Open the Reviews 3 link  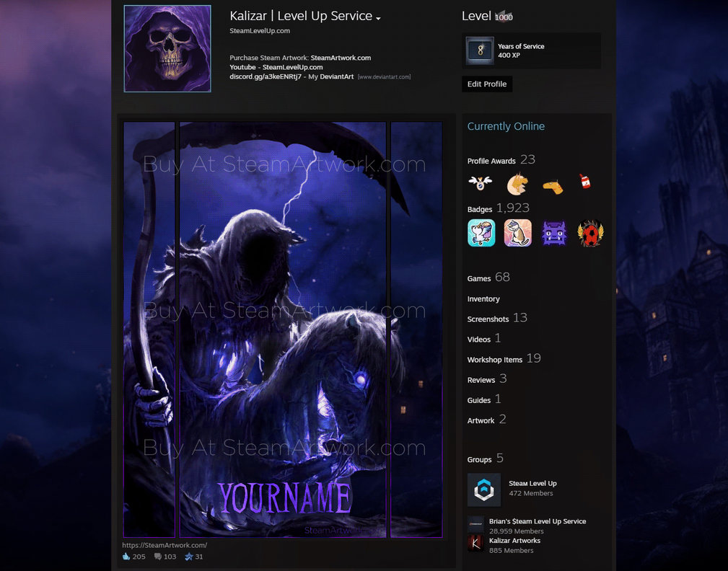pyautogui.click(x=487, y=379)
